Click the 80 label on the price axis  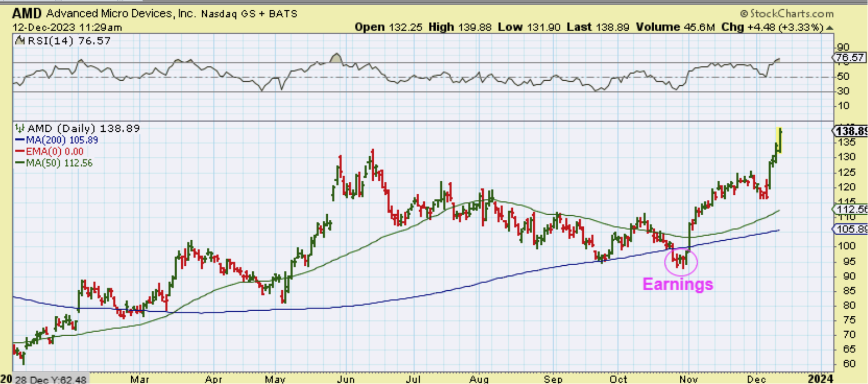(x=849, y=306)
